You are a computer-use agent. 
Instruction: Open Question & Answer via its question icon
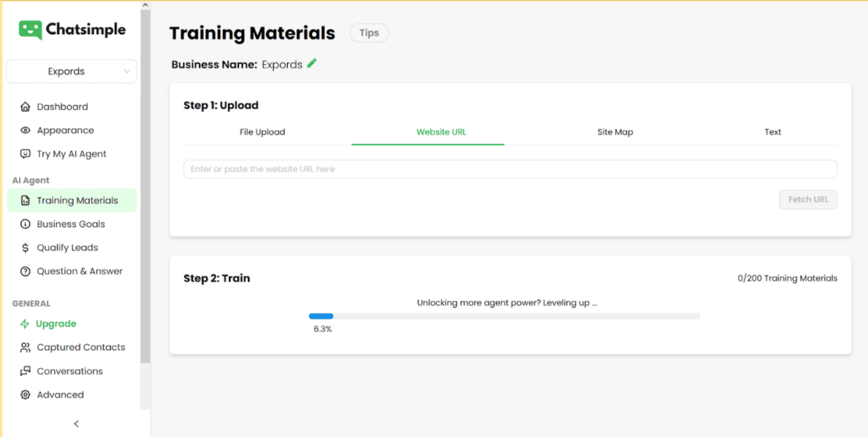(24, 271)
